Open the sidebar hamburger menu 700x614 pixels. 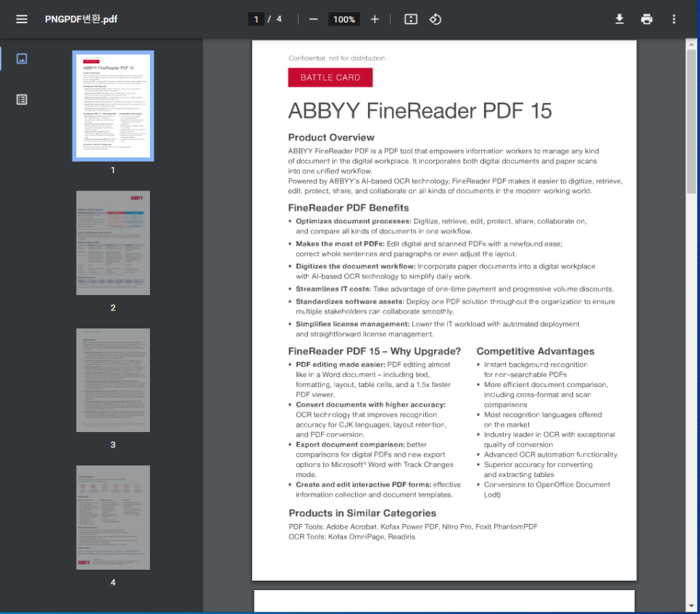[22, 19]
